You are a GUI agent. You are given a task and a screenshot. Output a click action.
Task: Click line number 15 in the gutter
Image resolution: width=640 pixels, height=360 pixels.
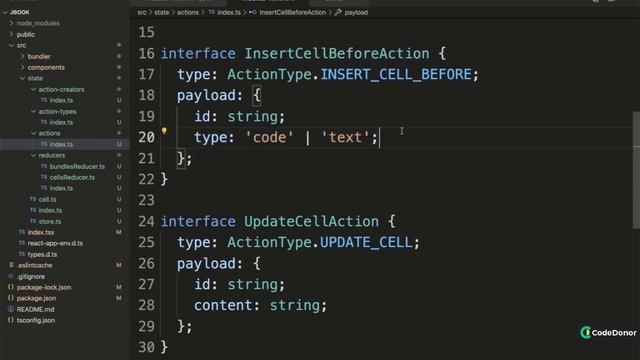click(147, 32)
